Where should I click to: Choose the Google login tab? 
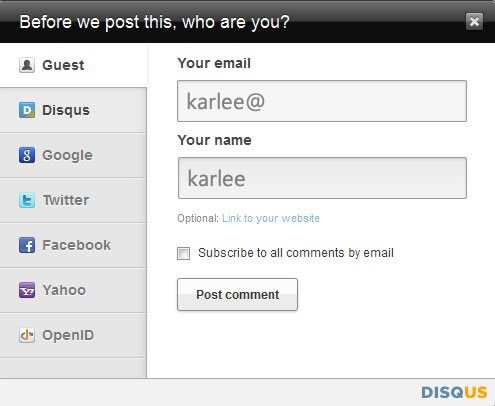tap(73, 155)
